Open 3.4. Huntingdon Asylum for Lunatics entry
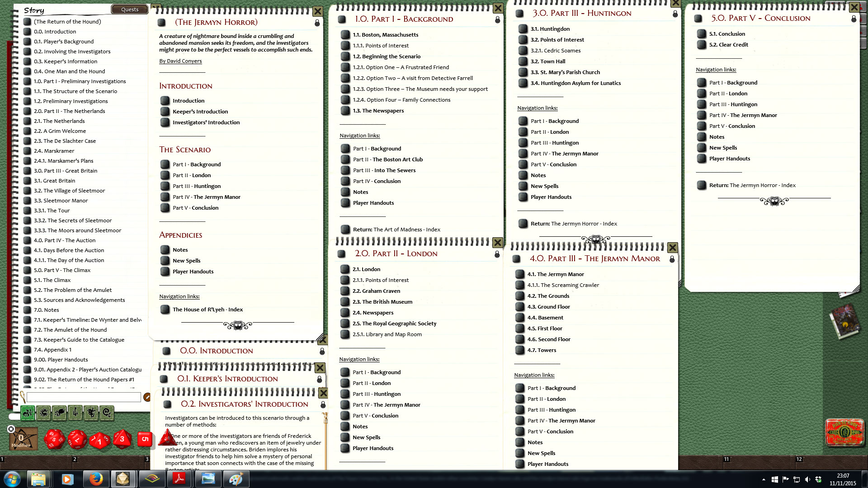 (x=575, y=83)
